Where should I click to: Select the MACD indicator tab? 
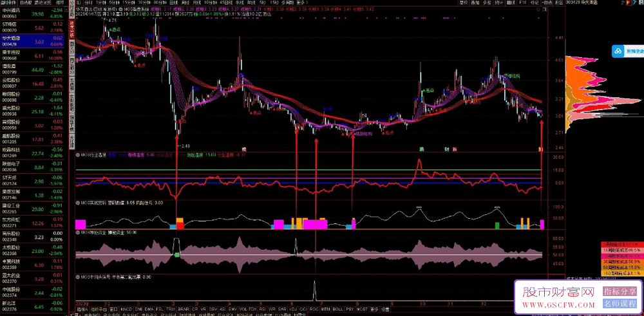126,309
